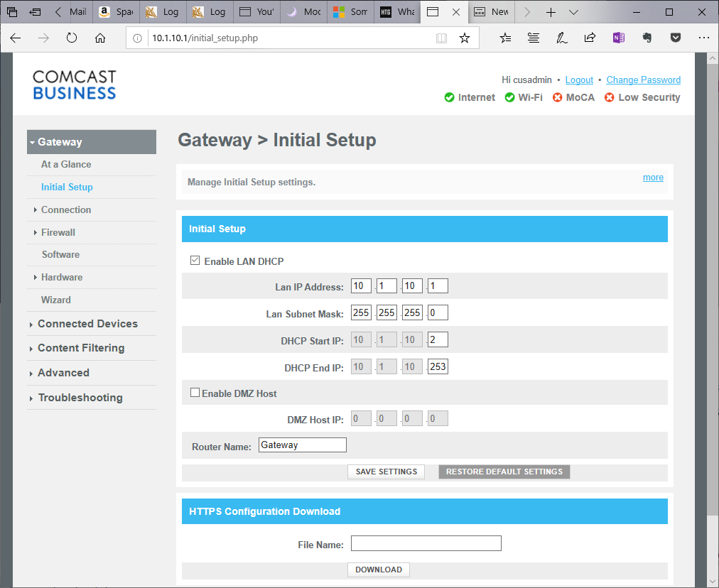Open tabs you've set aside icon
Image resolution: width=719 pixels, height=588 pixels.
coord(12,12)
